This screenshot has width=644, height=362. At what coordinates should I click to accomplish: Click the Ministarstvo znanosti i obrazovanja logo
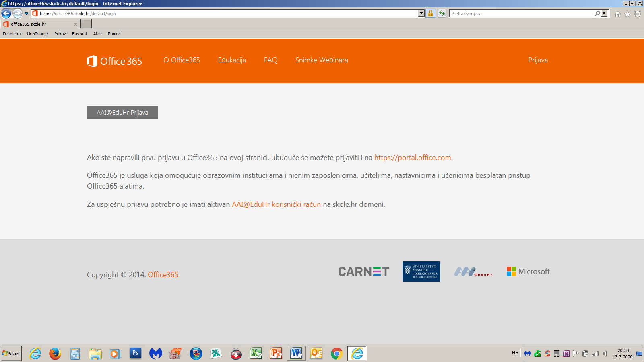coord(421,271)
